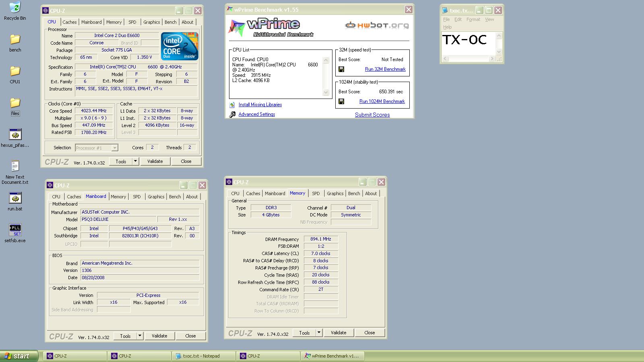Launch hexus_pifast batch file icon
The image size is (644, 362).
pyautogui.click(x=15, y=135)
